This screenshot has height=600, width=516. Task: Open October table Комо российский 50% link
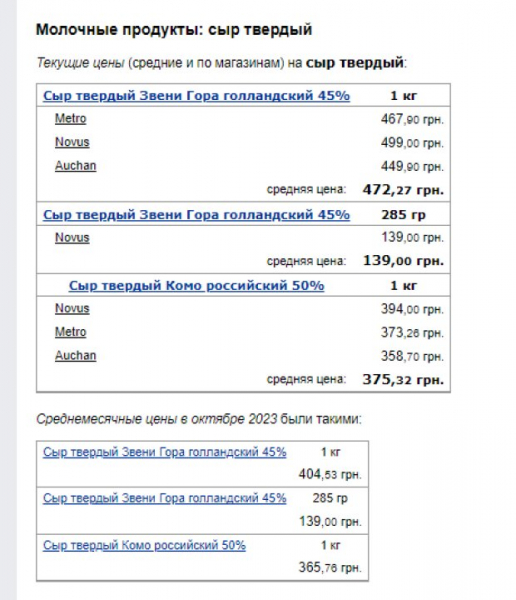[144, 545]
